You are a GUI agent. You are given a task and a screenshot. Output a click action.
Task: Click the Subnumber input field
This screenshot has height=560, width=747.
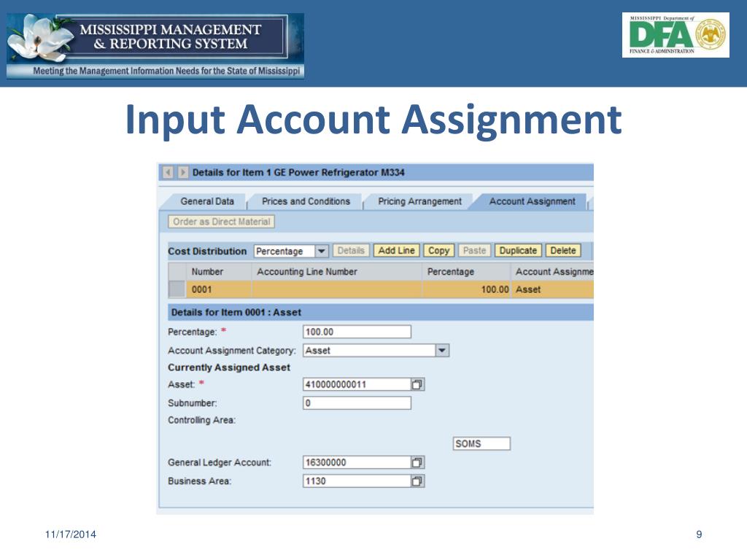tap(357, 402)
